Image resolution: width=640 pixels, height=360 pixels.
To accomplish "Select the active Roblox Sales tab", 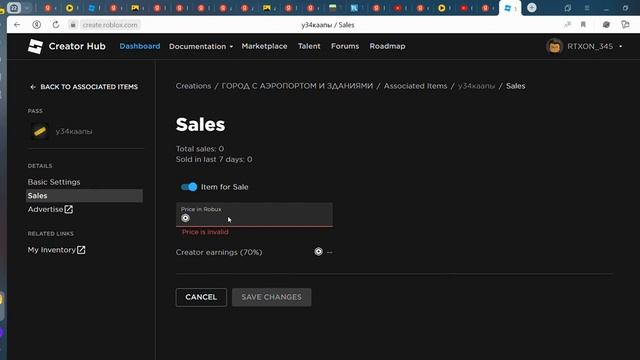I will point(509,8).
